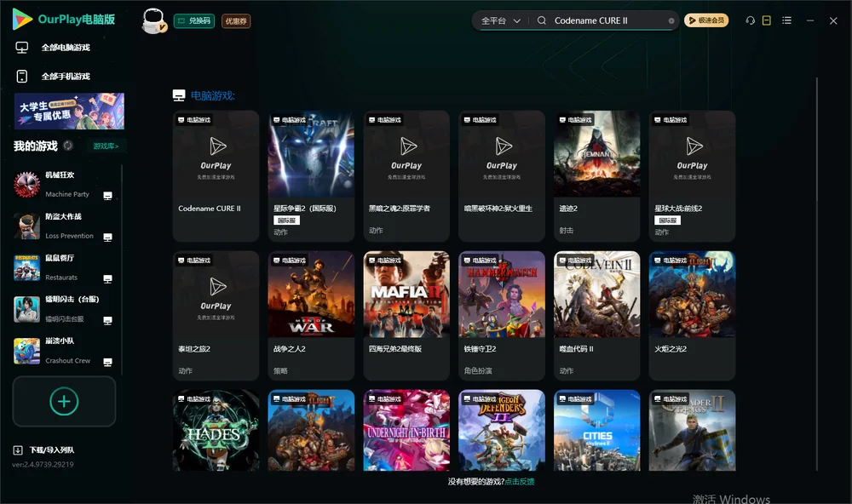852x504 pixels.
Task: Open the 战争之人2 Men of War card
Action: tap(311, 316)
